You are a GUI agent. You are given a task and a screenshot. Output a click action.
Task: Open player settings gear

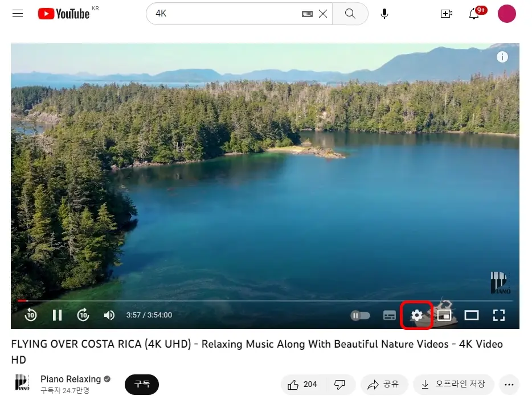click(416, 315)
